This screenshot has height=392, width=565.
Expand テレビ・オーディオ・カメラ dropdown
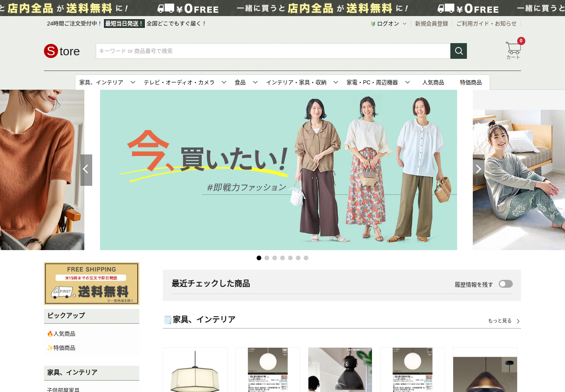tap(224, 82)
